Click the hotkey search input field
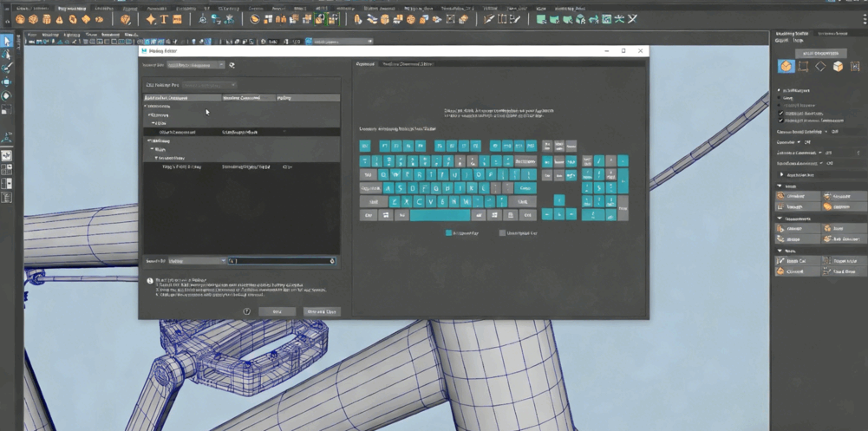This screenshot has height=431, width=868. [x=279, y=260]
